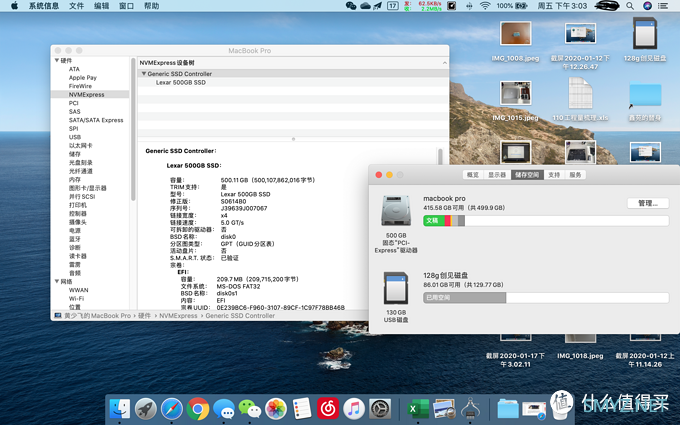The width and height of the screenshot is (680, 425).
Task: Click WeChat status icon in menu bar
Action: [351, 6]
